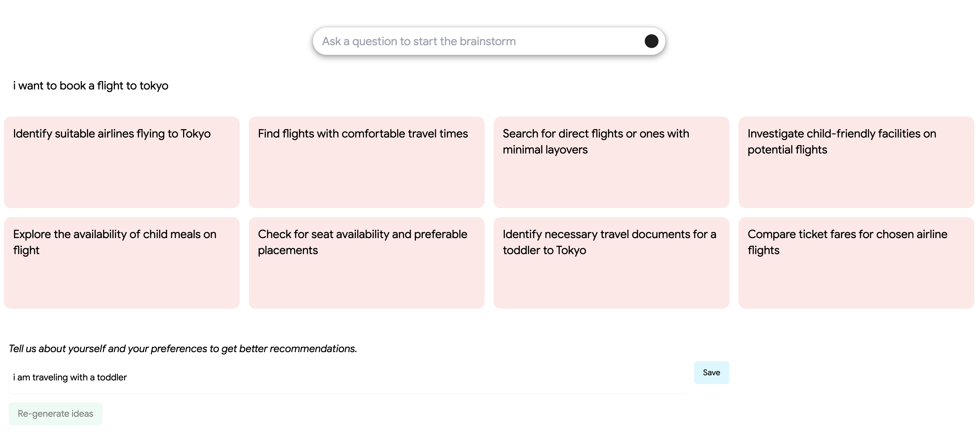
Task: Choose 'Search for direct flights' card
Action: point(611,162)
